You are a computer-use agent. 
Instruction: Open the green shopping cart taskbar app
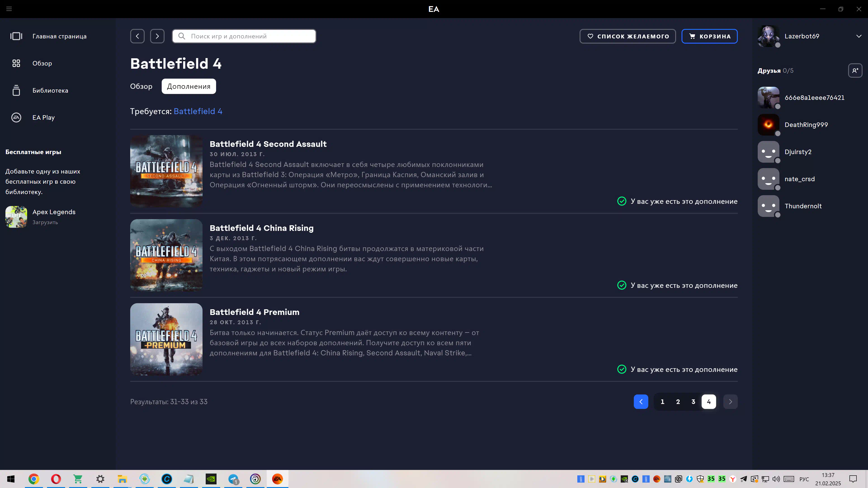coord(78,479)
